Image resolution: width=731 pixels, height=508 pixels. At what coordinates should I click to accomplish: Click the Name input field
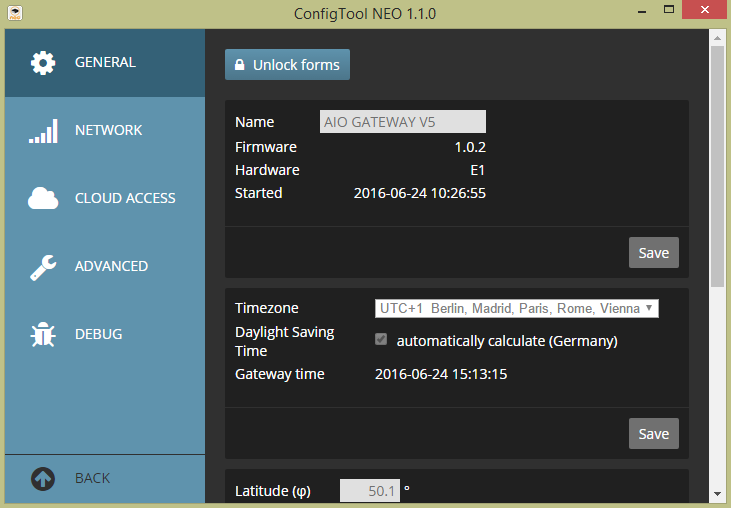402,122
